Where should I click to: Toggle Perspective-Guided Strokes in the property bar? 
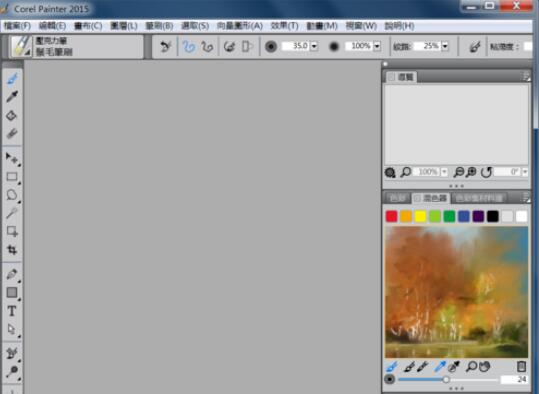coord(247,46)
